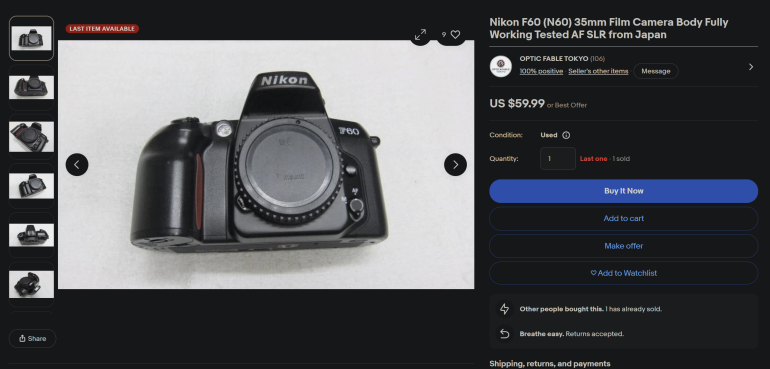Click Buy It Now

click(x=623, y=191)
